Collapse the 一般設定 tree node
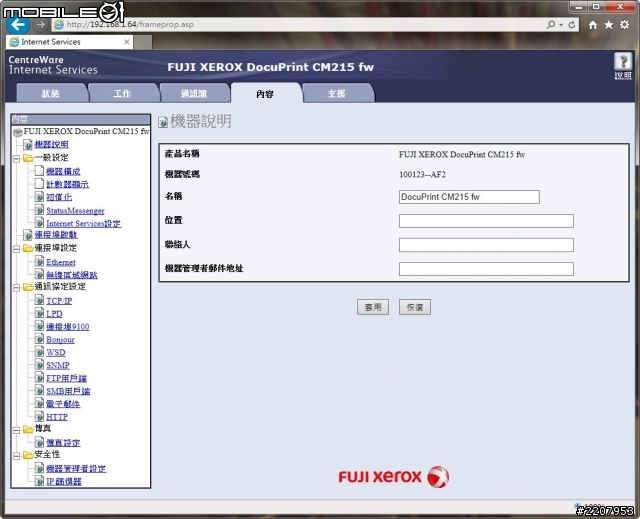The image size is (640, 519). pos(16,158)
